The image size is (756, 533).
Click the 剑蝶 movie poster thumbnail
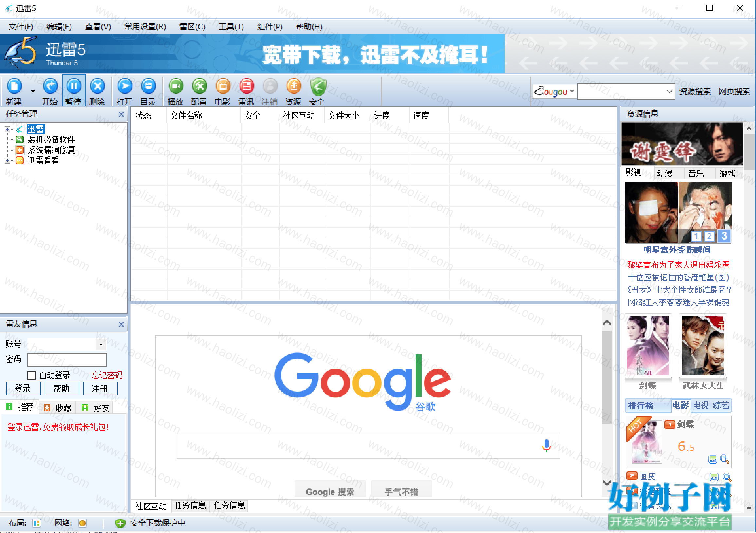(x=648, y=345)
